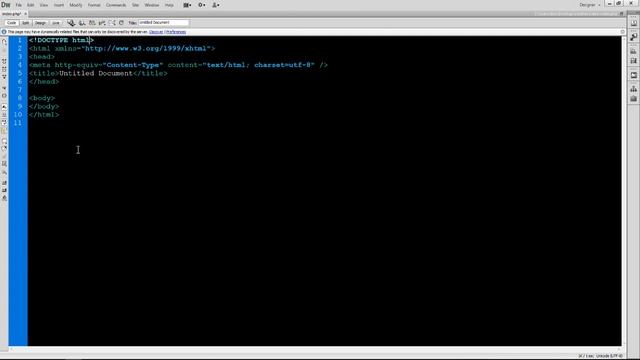The height and width of the screenshot is (360, 640).
Task: Open the Window menu
Action: click(151, 5)
